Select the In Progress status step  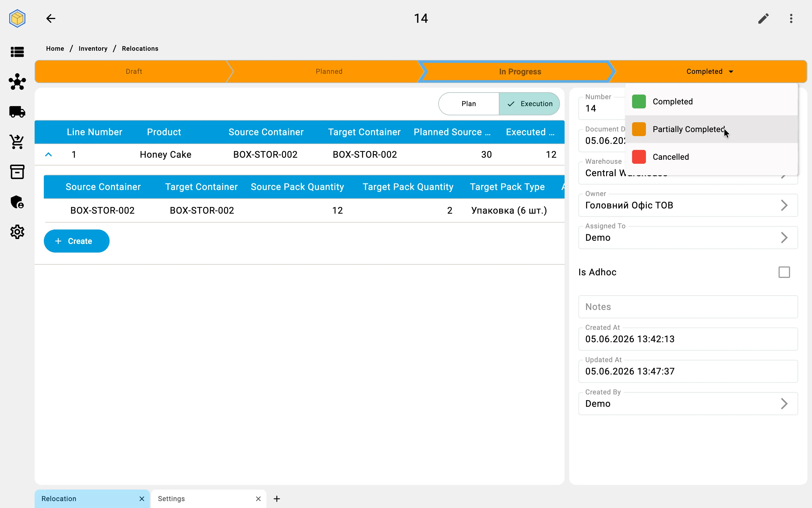tap(520, 72)
